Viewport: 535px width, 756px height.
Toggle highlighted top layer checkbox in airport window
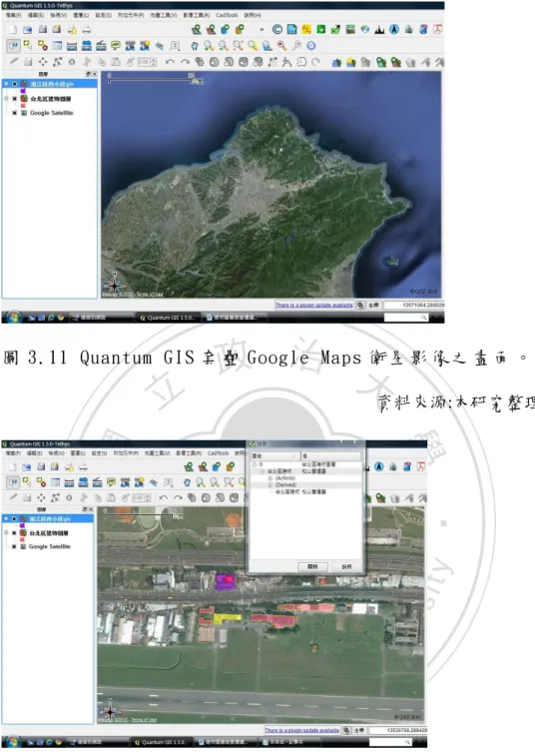(14, 518)
